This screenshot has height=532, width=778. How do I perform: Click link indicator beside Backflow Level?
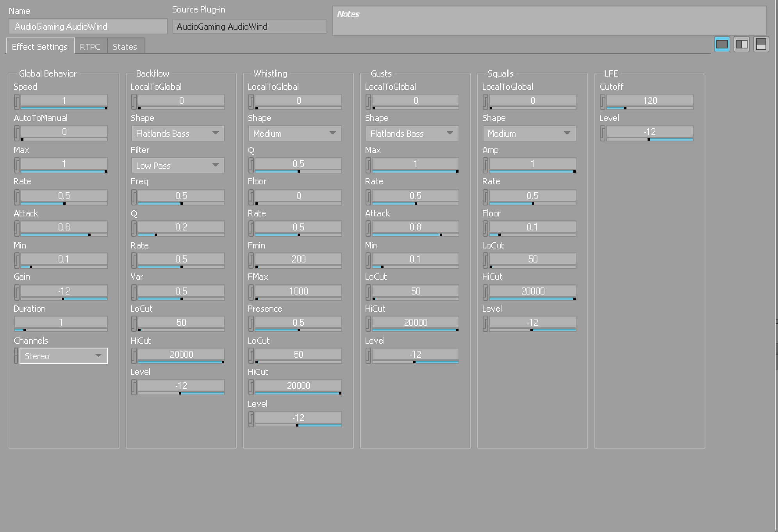[134, 387]
